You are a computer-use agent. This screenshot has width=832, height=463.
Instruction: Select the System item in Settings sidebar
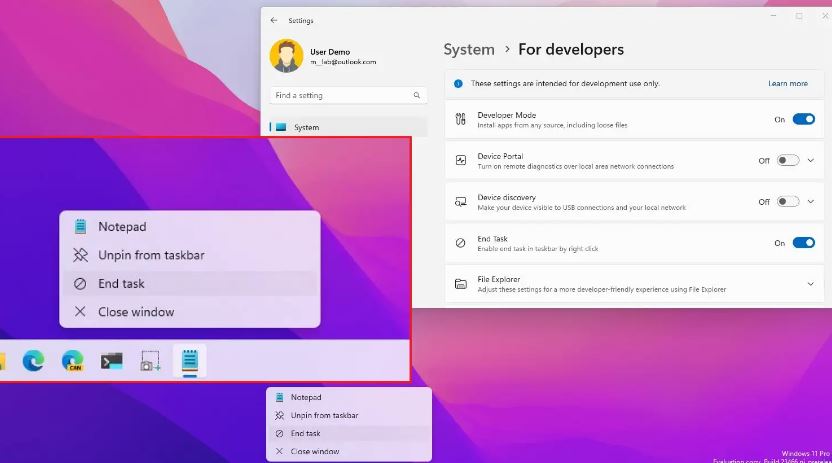348,127
